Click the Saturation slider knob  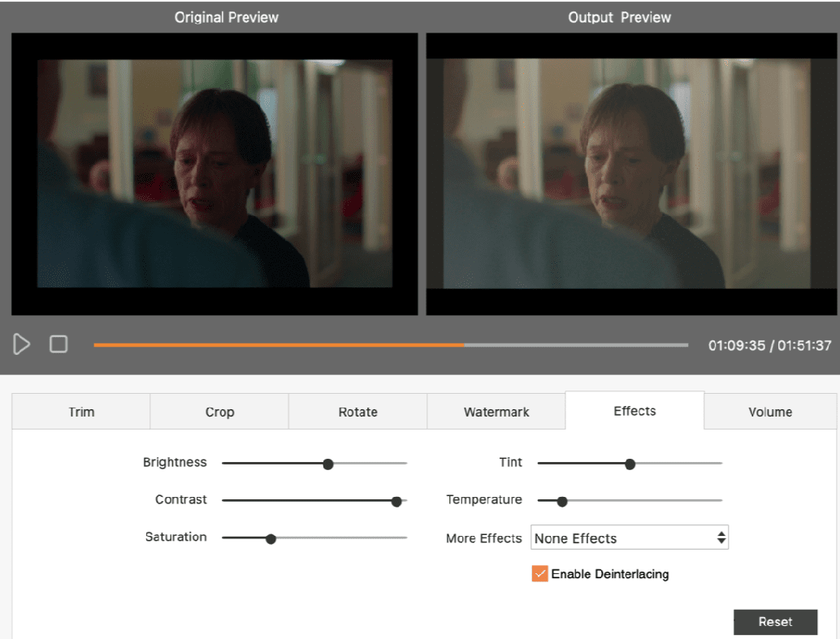(x=271, y=538)
